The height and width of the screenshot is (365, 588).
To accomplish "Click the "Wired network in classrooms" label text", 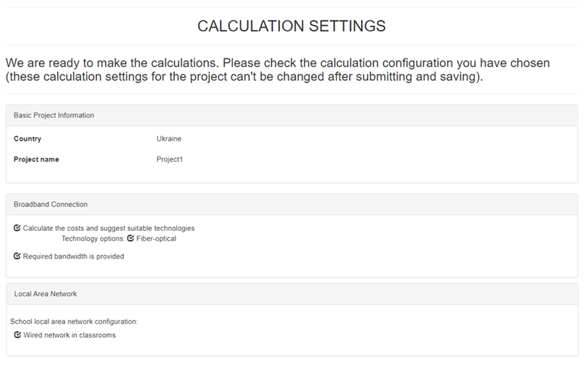I will [x=69, y=335].
